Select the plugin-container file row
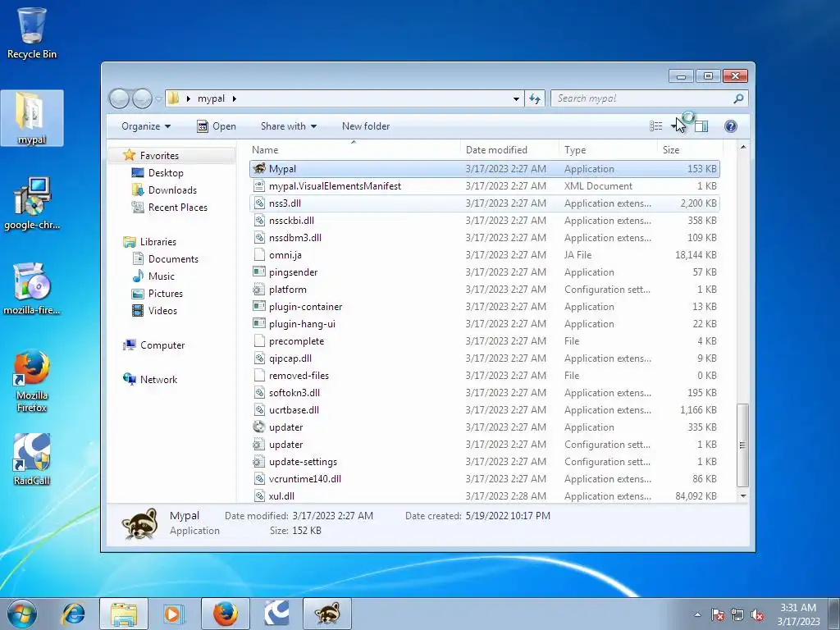The width and height of the screenshot is (840, 630). point(485,307)
